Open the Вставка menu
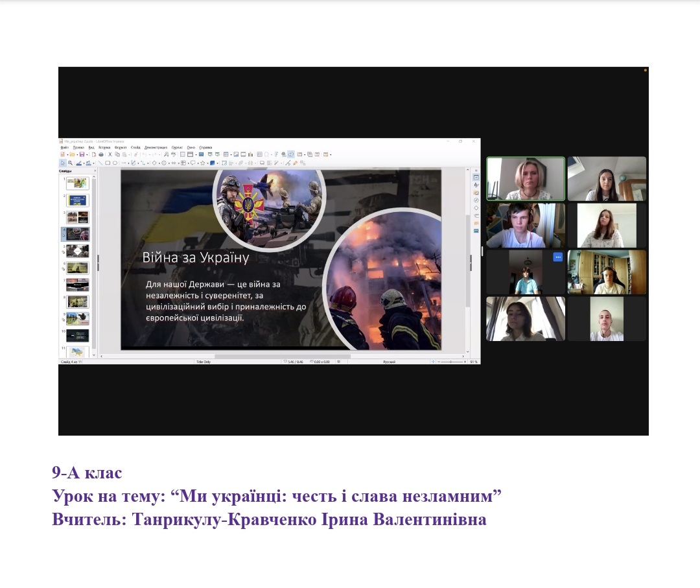The width and height of the screenshot is (700, 588). click(104, 147)
